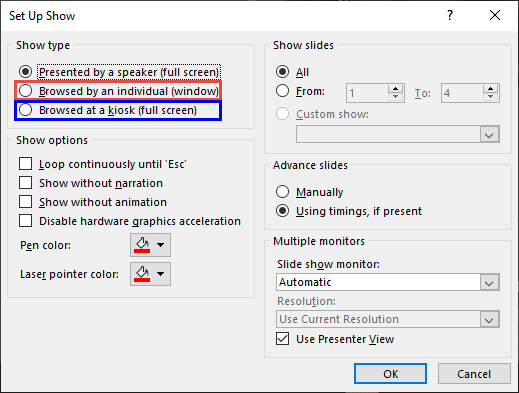This screenshot has height=393, width=519.
Task: Click the Cancel button
Action: (x=474, y=374)
